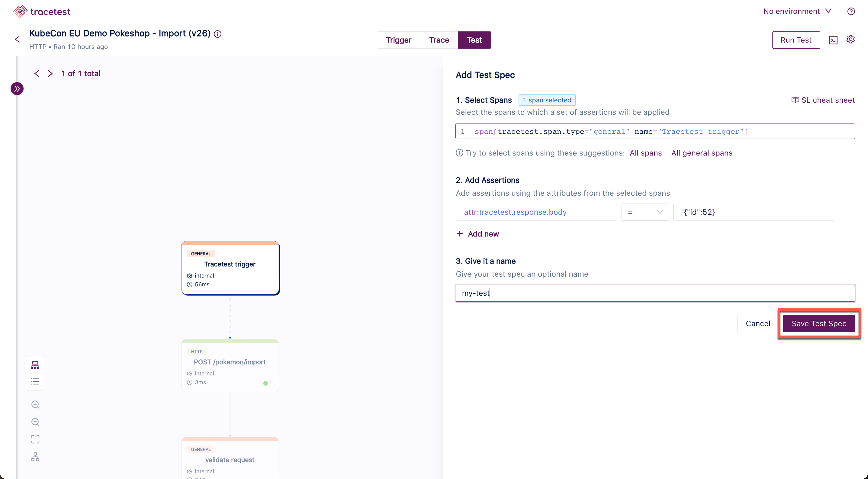The width and height of the screenshot is (868, 479).
Task: Click the '1 of 1 total' text
Action: tap(81, 73)
